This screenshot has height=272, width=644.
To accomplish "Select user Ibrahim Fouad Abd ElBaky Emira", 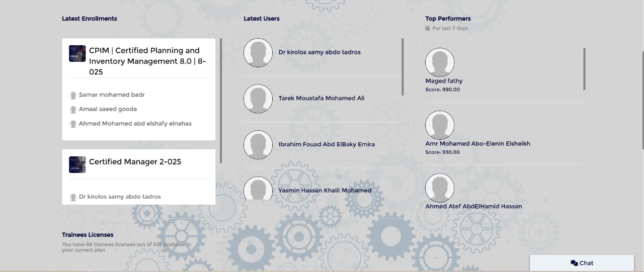I will coord(327,144).
